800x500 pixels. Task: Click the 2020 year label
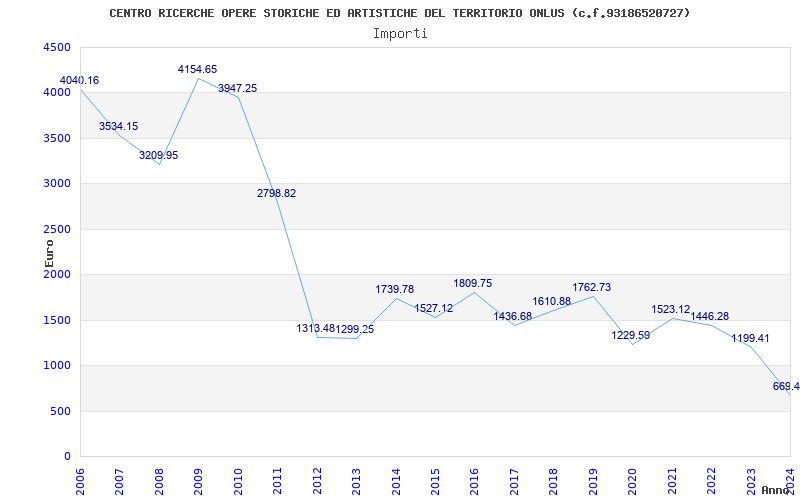[633, 481]
